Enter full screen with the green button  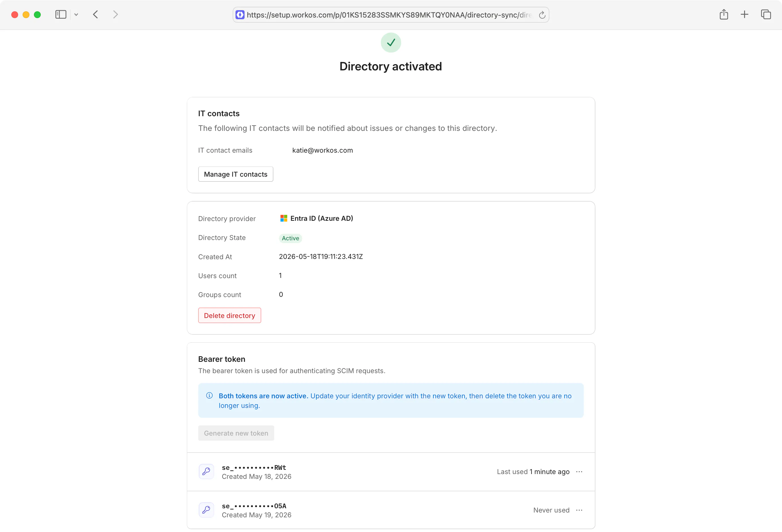coord(37,14)
